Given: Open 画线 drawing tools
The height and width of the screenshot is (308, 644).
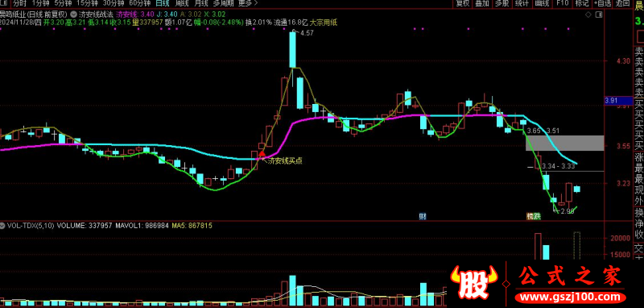Looking at the screenshot, I should pos(542,3).
